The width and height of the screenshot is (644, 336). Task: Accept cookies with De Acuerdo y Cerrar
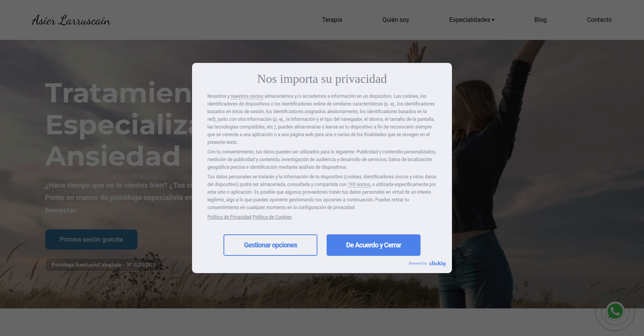click(x=373, y=245)
